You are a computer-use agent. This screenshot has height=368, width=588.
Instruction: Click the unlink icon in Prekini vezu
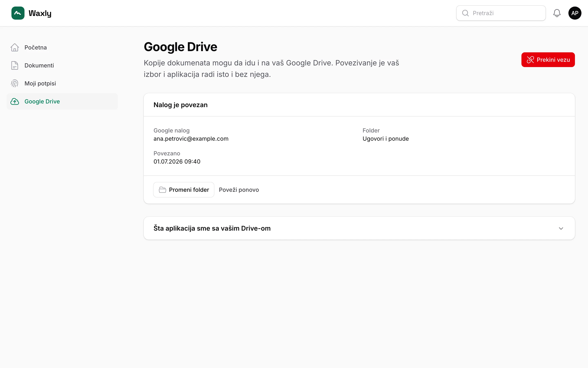(x=530, y=60)
